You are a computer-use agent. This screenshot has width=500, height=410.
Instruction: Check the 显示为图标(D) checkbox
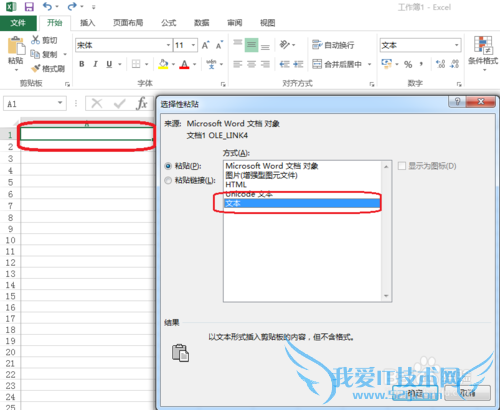click(x=402, y=166)
